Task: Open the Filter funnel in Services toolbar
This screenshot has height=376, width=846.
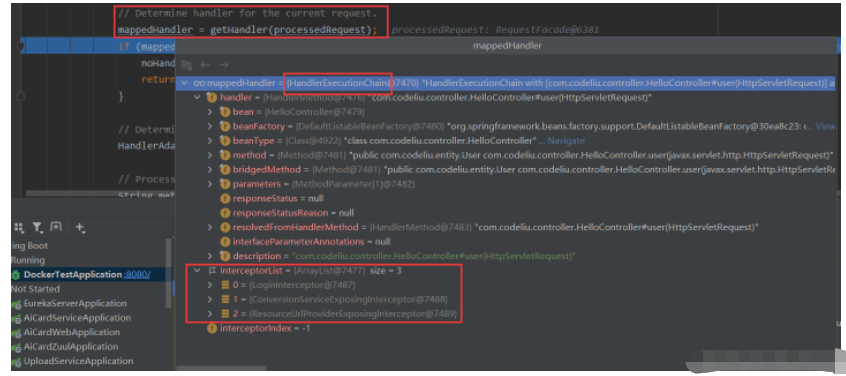Action: pos(37,228)
